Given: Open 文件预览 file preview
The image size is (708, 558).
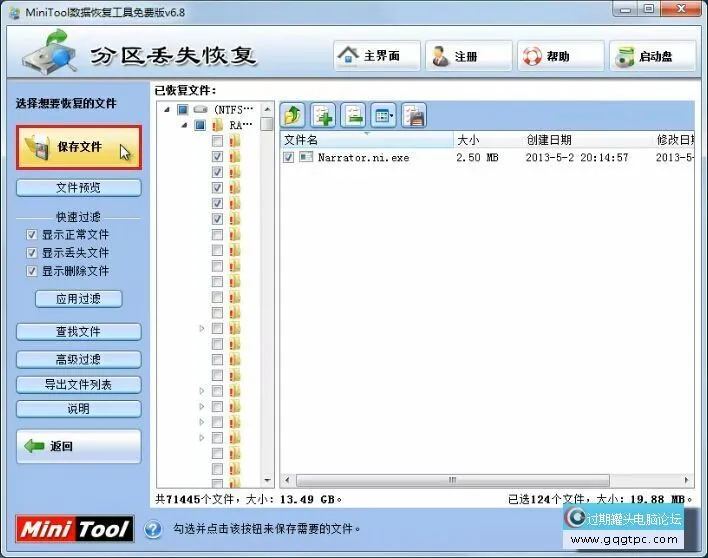Looking at the screenshot, I should (x=79, y=188).
